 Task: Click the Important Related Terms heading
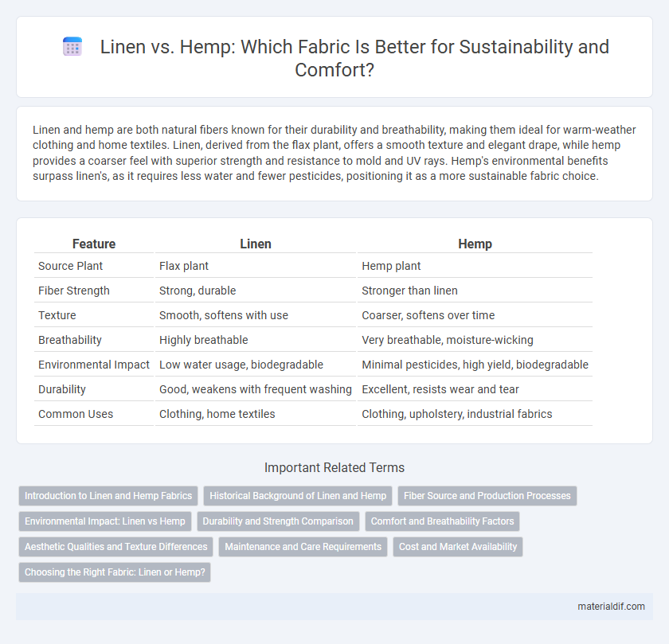pos(334,467)
